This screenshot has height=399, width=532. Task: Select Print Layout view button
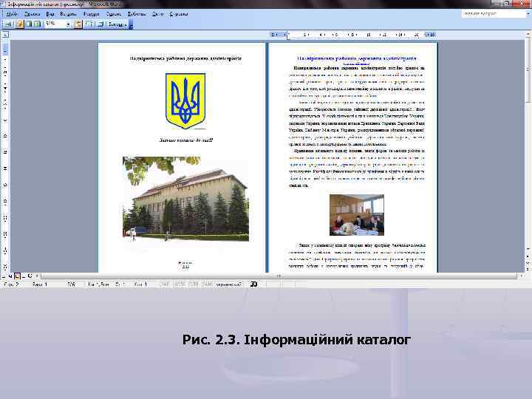(17, 276)
